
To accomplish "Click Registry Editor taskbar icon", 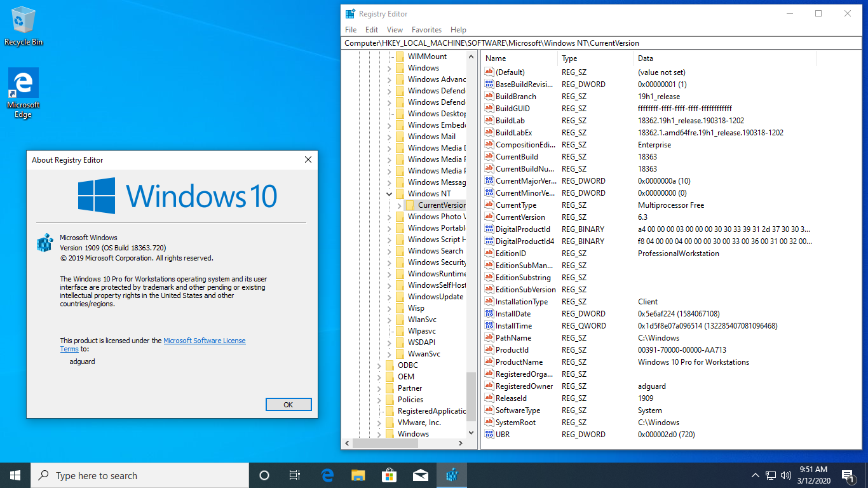I will 452,475.
